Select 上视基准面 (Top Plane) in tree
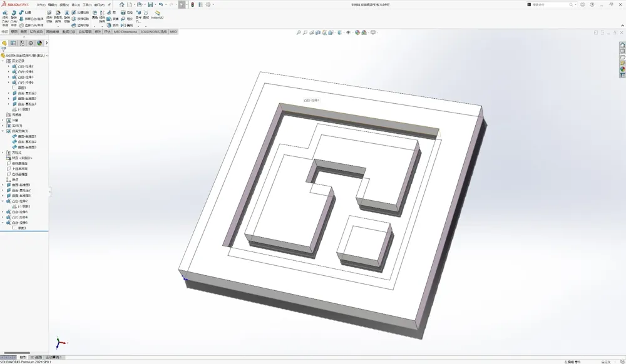The image size is (626, 364). (x=17, y=169)
